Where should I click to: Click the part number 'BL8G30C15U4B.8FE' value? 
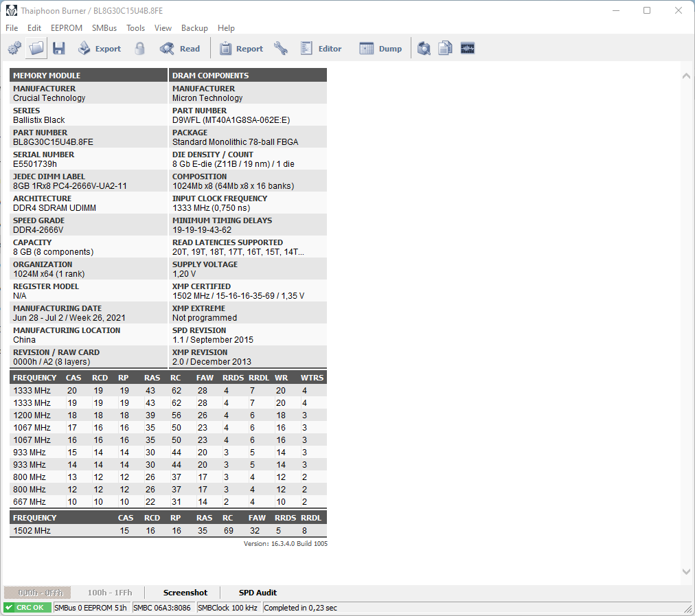pos(53,142)
